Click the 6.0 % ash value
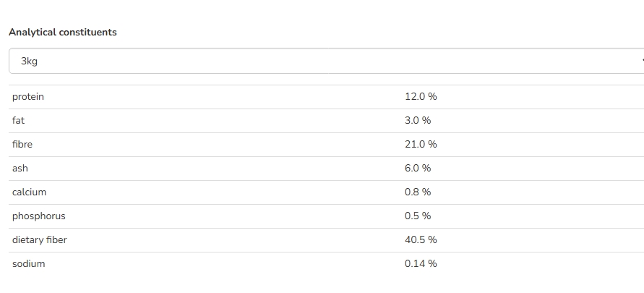The height and width of the screenshot is (293, 644). pyautogui.click(x=418, y=168)
